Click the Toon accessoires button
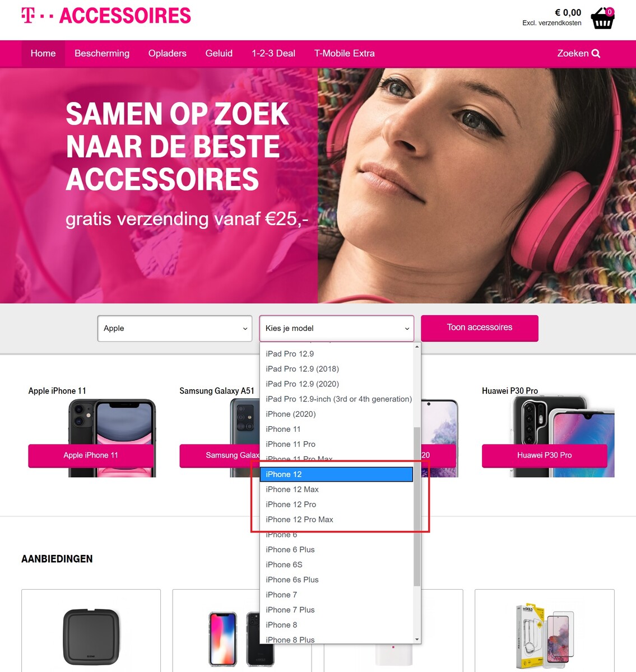The height and width of the screenshot is (672, 636). pos(480,328)
